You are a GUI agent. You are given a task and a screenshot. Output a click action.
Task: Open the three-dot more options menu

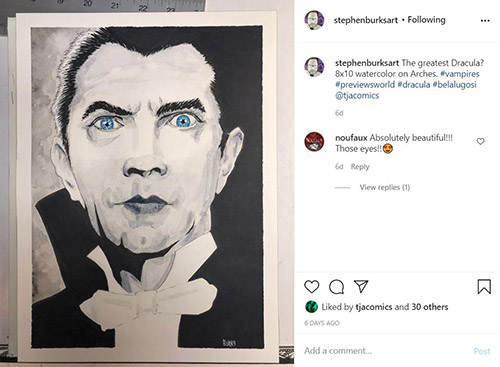click(x=485, y=21)
